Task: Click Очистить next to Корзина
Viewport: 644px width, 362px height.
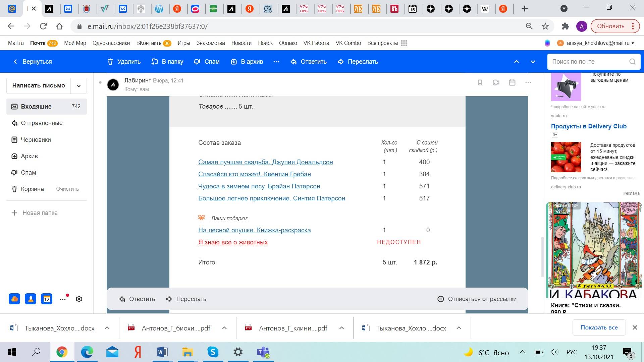Action: [67, 189]
